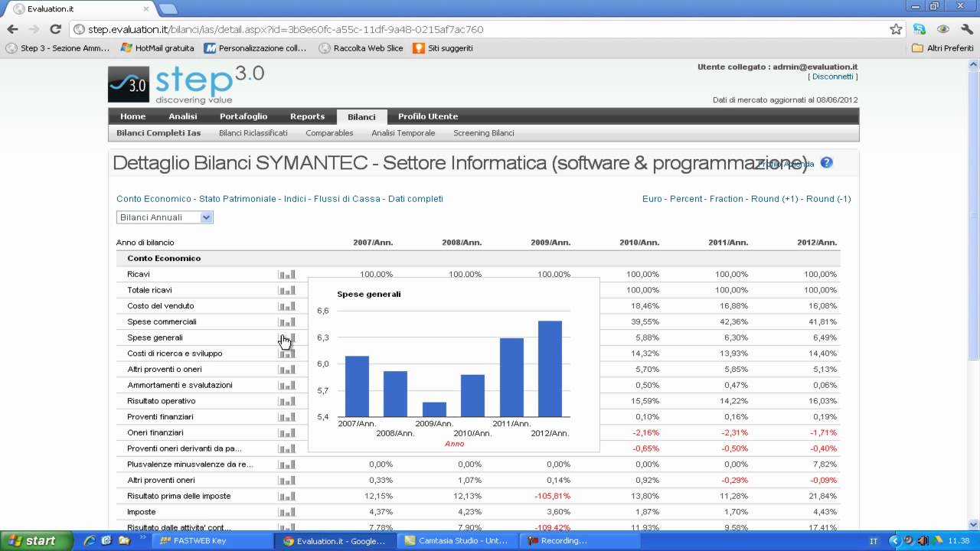Open chart icon for Risultato prima delle imposte
The height and width of the screenshot is (551, 980).
pos(287,496)
